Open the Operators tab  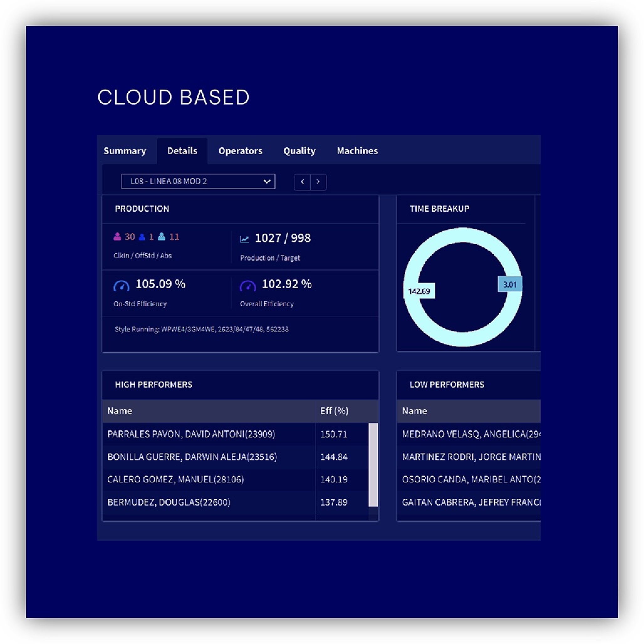[240, 151]
